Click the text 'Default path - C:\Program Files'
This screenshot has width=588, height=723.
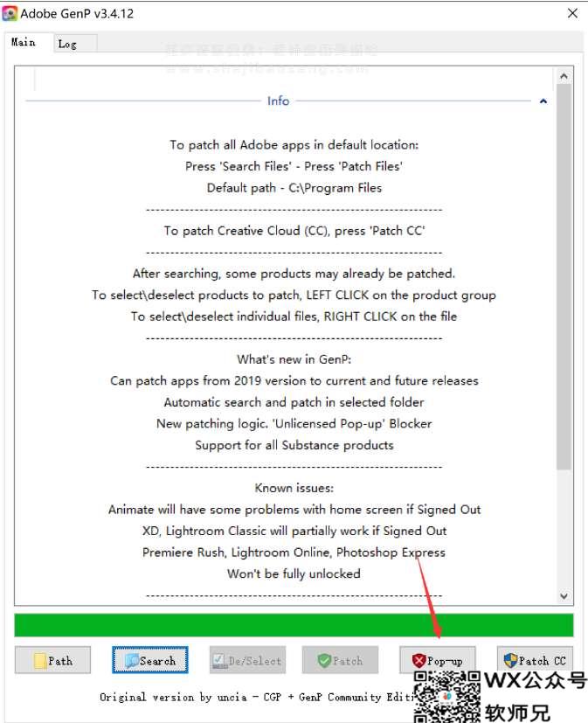294,188
